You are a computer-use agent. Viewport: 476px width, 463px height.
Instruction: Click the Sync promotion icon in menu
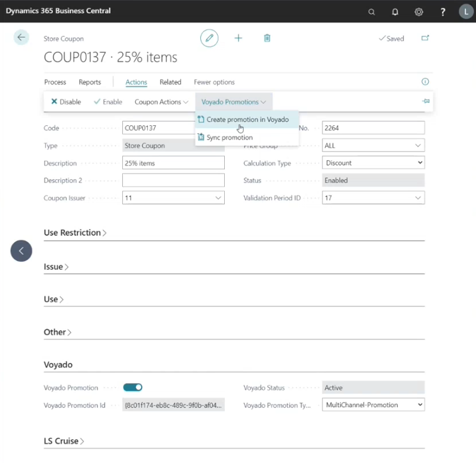(201, 137)
